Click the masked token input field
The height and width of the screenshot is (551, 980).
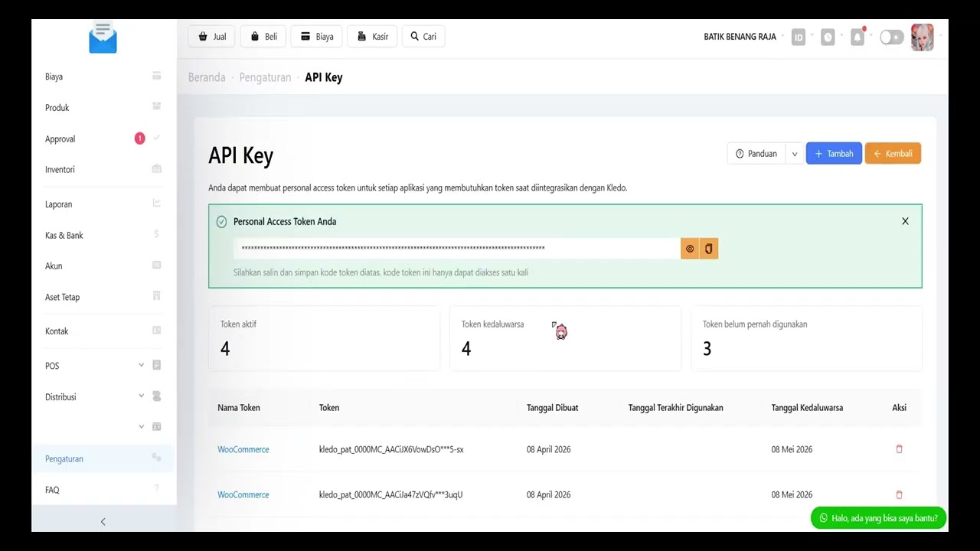click(457, 249)
